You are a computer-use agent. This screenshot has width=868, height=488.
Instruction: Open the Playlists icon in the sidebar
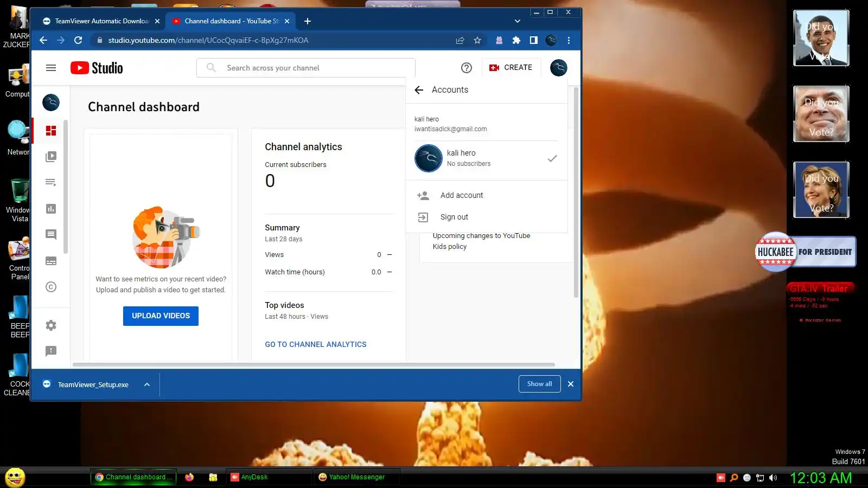tap(51, 183)
